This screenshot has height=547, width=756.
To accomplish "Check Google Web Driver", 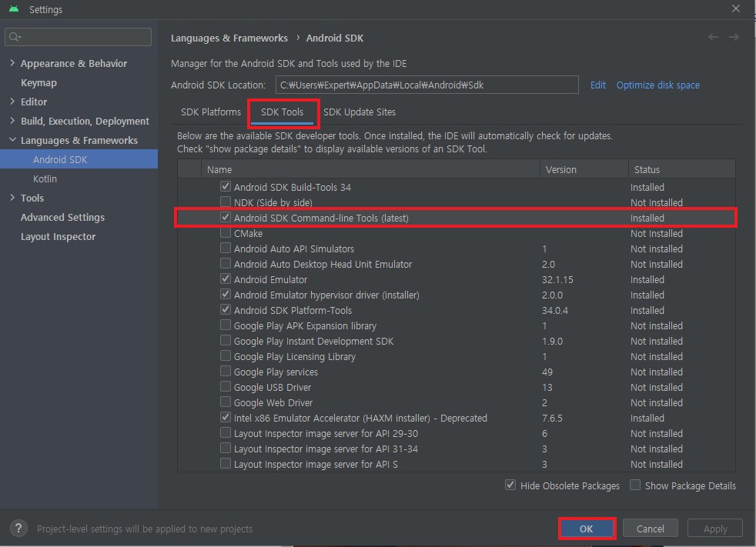I will point(225,402).
